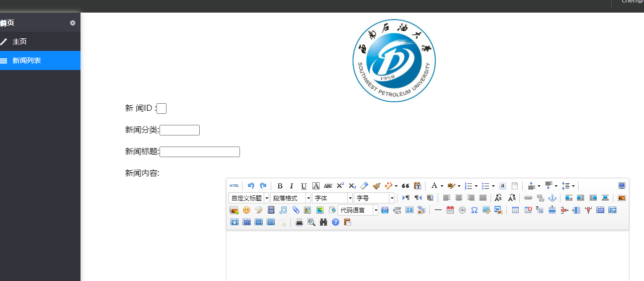Open the 自定义标题 dropdown
This screenshot has width=644, height=281.
[249, 198]
